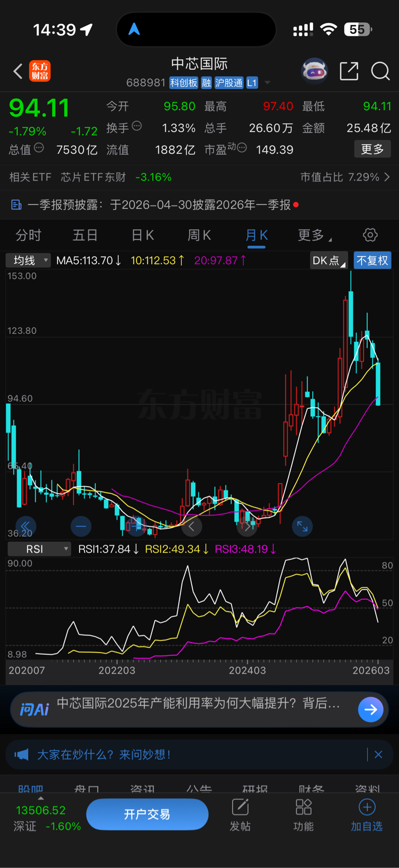The width and height of the screenshot is (399, 868).
Task: Tap the 问Ai logo
Action: [34, 709]
